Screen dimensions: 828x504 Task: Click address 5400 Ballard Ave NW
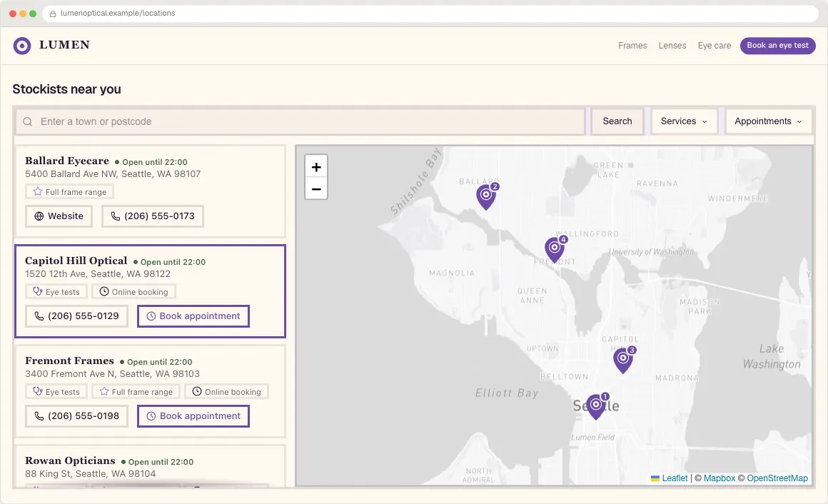click(113, 173)
